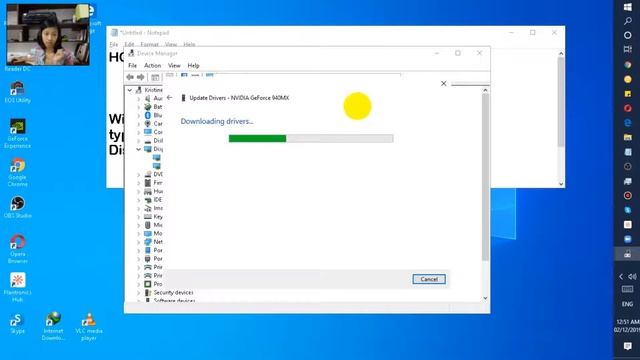Viewport: 640px width, 360px height.
Task: Select the second display adapter device
Action: point(157,166)
